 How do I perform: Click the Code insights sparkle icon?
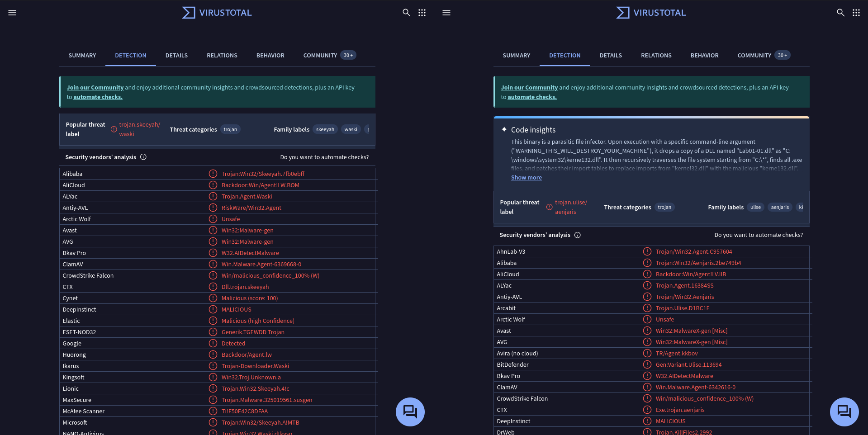tap(504, 130)
